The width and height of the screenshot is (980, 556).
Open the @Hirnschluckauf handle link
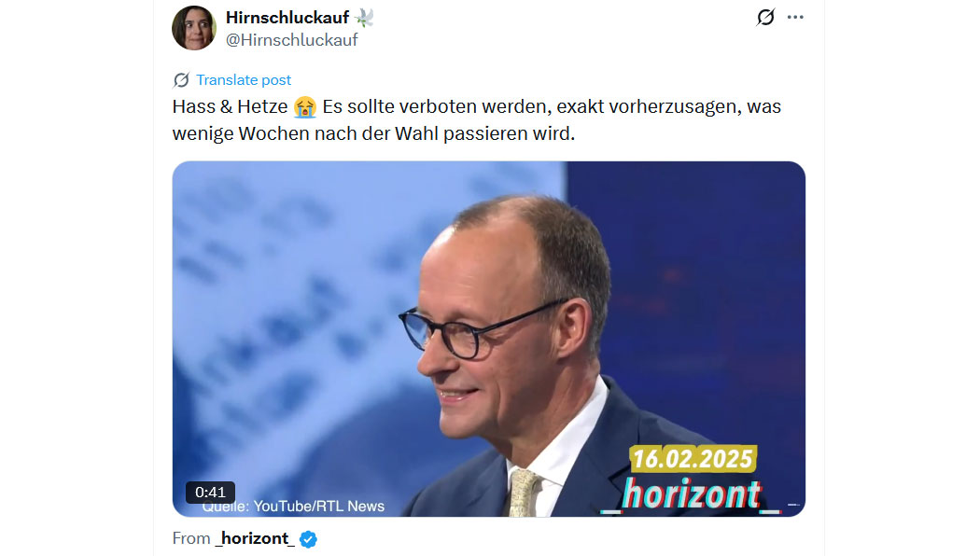[291, 40]
